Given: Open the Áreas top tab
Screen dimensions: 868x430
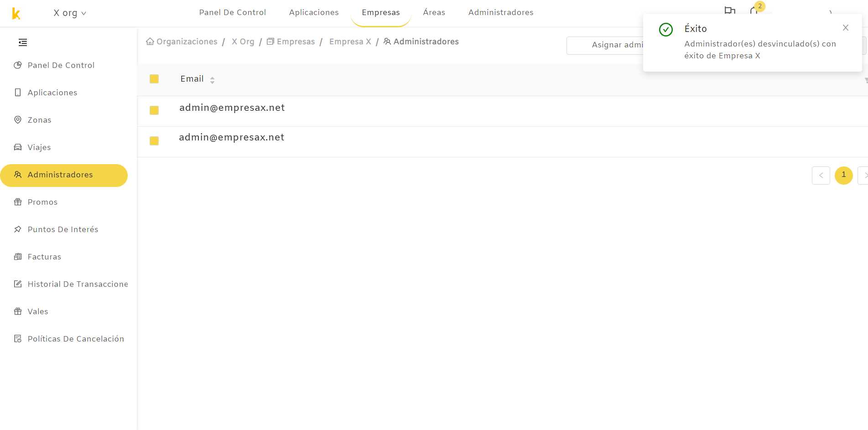Looking at the screenshot, I should [434, 13].
